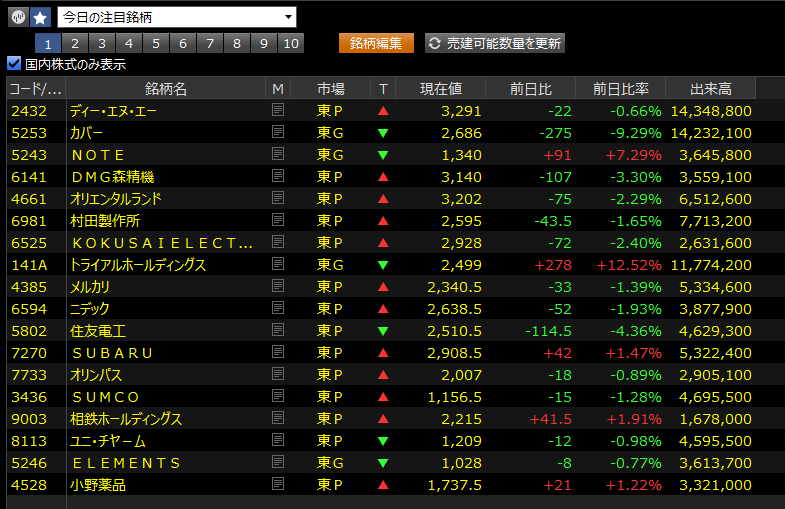The width and height of the screenshot is (785, 509).
Task: Select the オリエンタルランド stock name
Action: (x=116, y=199)
